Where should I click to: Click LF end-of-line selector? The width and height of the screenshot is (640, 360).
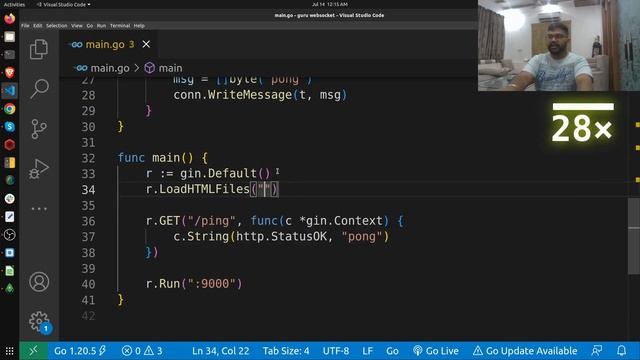tap(367, 351)
